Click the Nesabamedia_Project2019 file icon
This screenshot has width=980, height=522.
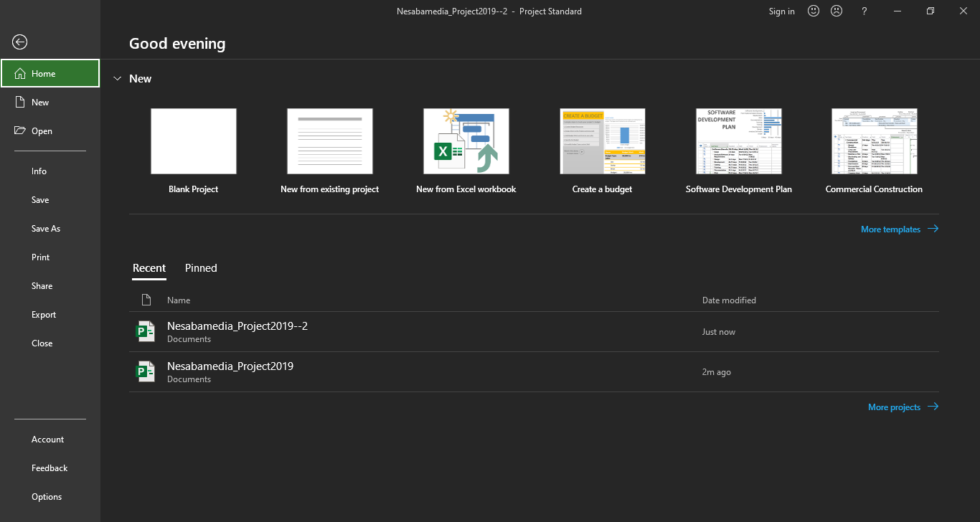click(146, 371)
